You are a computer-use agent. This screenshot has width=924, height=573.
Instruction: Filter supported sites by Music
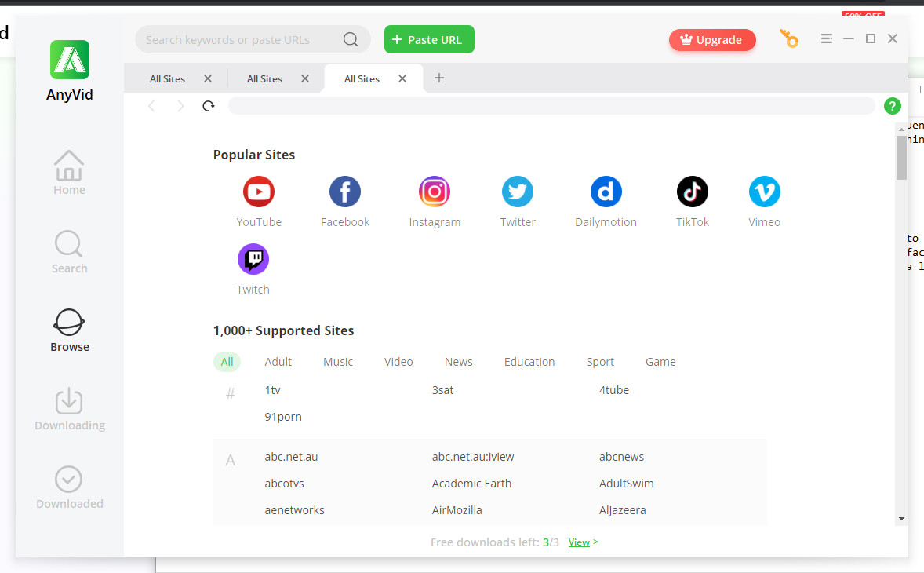pos(337,362)
